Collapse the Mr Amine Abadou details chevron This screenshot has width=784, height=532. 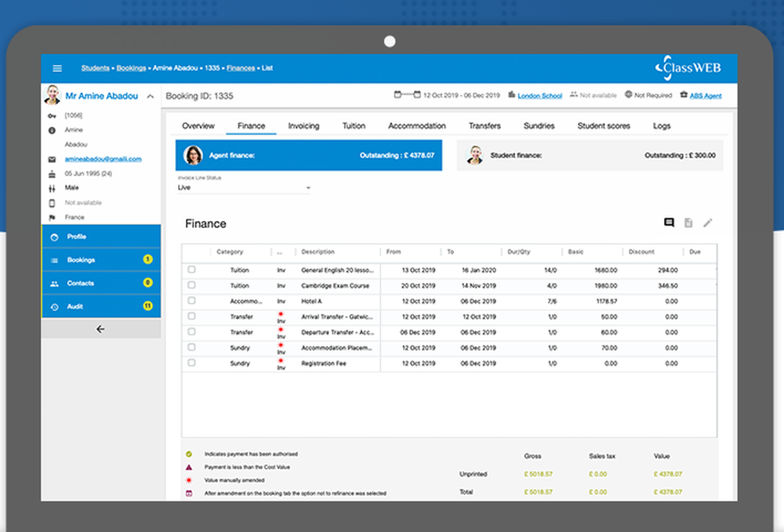[x=151, y=96]
